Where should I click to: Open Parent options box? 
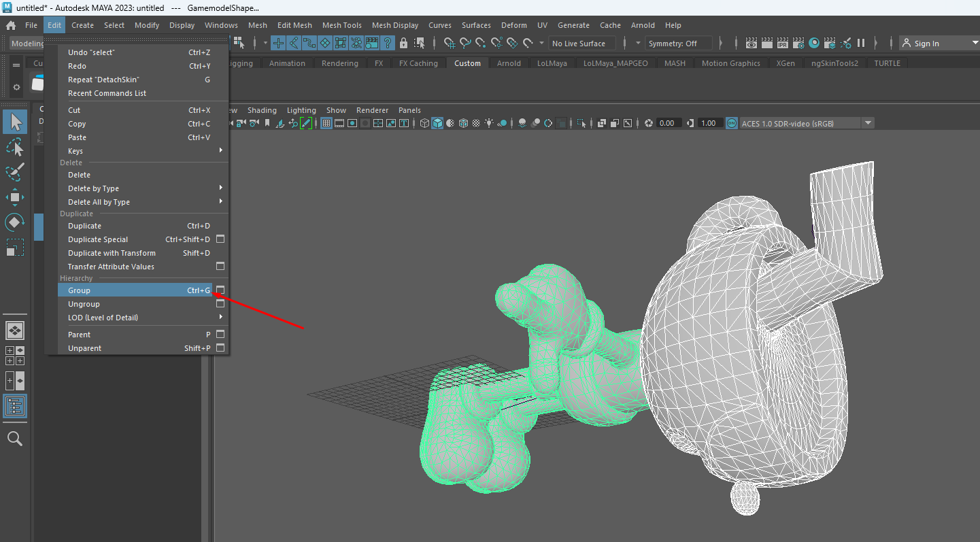(220, 335)
